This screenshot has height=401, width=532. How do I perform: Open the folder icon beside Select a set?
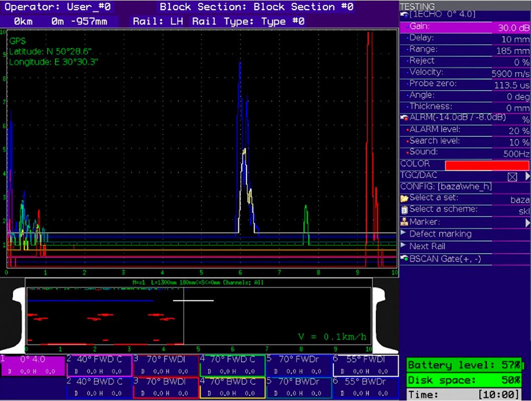(x=404, y=198)
